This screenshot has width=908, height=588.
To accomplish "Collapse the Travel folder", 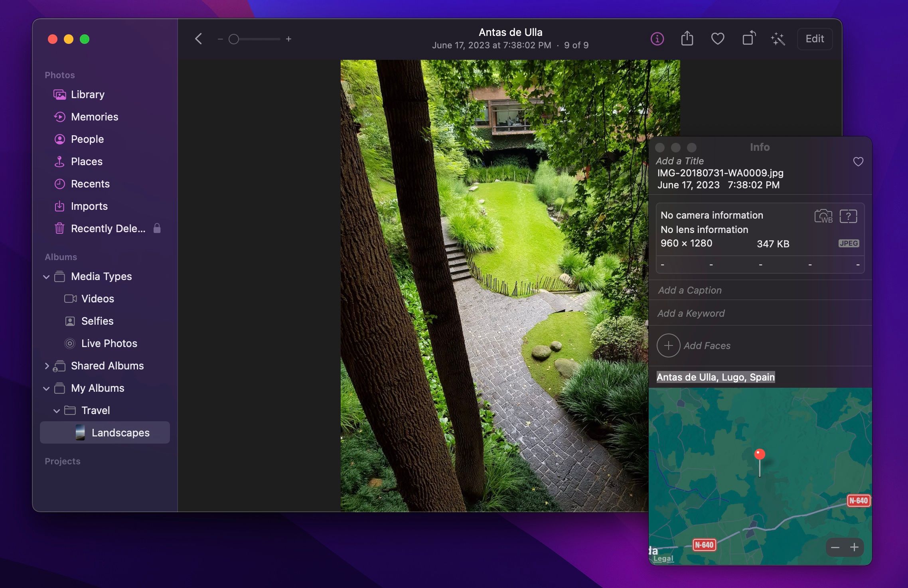I will coord(57,410).
